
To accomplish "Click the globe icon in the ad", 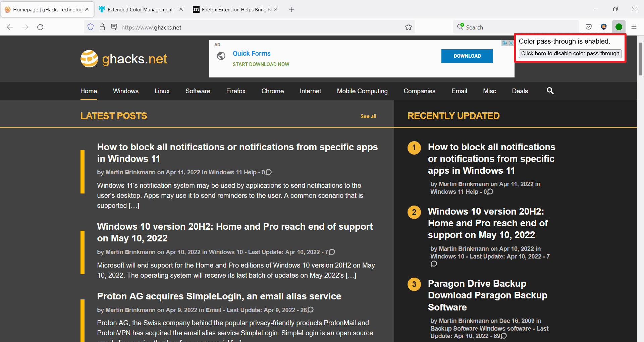I will pyautogui.click(x=221, y=56).
